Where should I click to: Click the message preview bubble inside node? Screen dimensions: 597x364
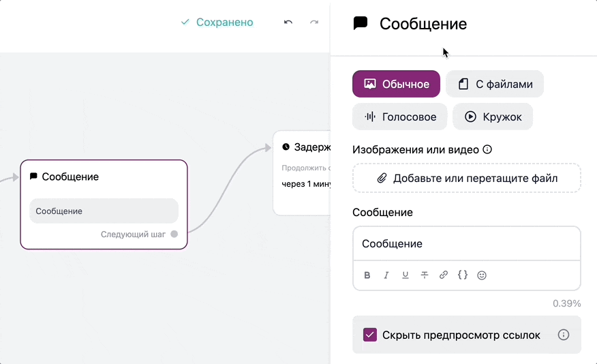pyautogui.click(x=104, y=211)
